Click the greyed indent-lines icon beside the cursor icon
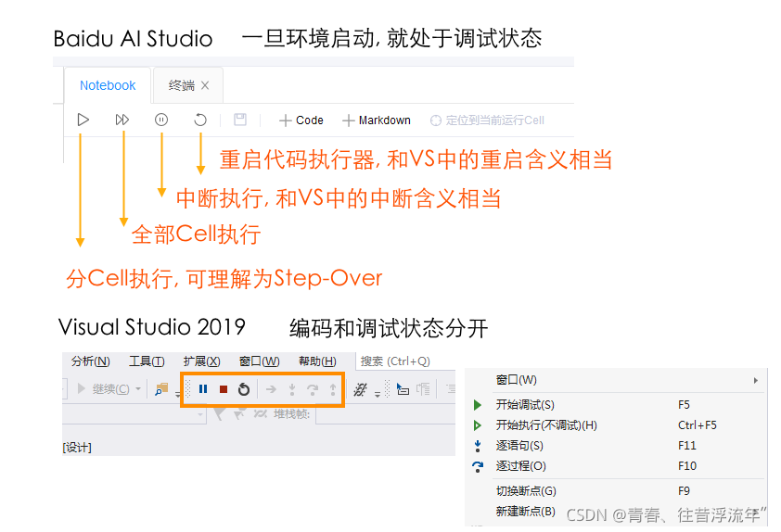The height and width of the screenshot is (532, 781). pyautogui.click(x=423, y=388)
